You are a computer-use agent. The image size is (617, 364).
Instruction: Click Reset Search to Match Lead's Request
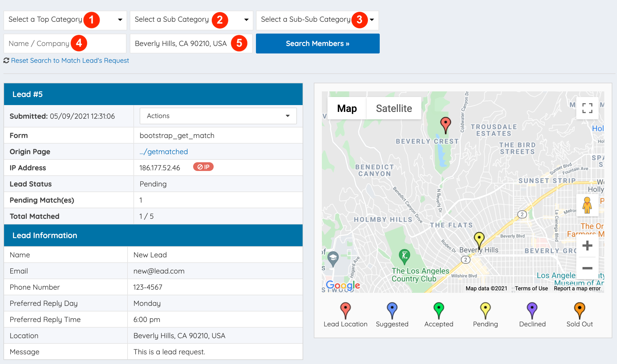pyautogui.click(x=70, y=61)
